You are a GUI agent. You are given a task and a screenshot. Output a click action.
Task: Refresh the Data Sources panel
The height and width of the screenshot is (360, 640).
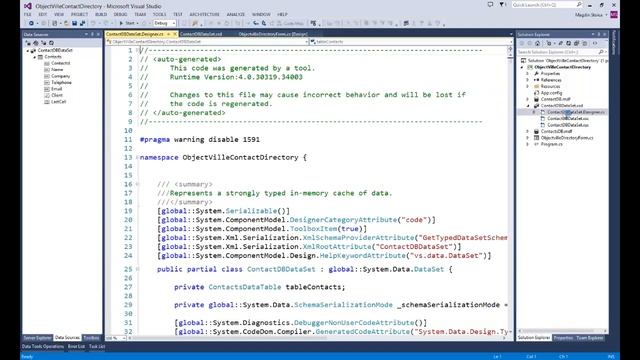[x=51, y=42]
